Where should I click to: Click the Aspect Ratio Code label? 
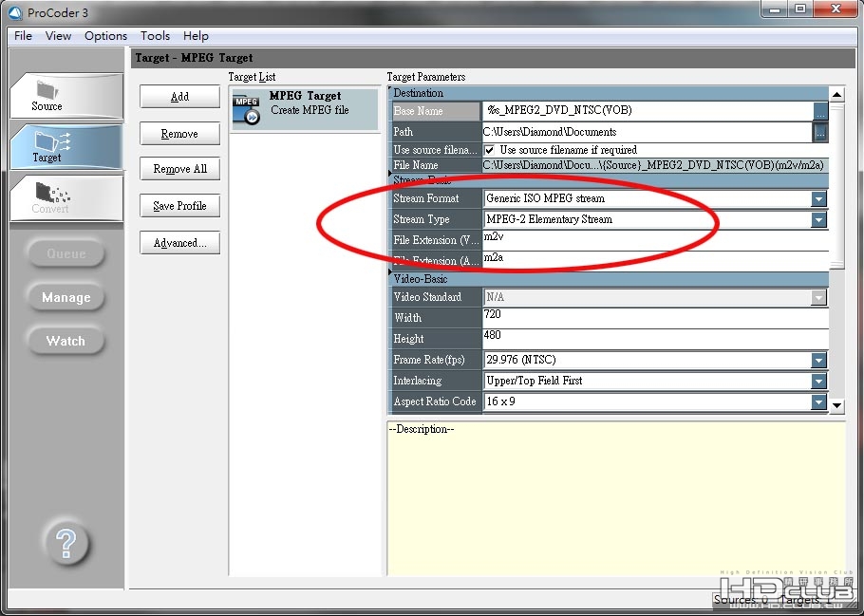click(434, 401)
